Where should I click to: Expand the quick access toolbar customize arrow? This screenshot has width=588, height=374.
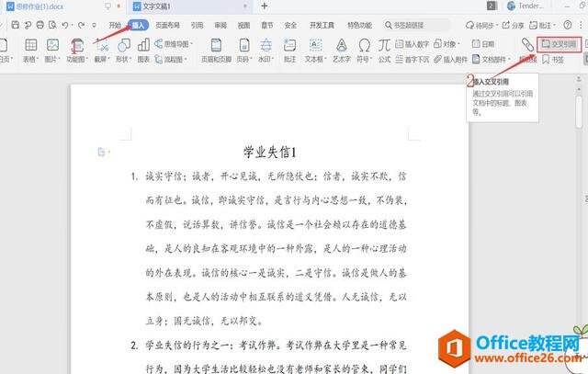[x=94, y=25]
